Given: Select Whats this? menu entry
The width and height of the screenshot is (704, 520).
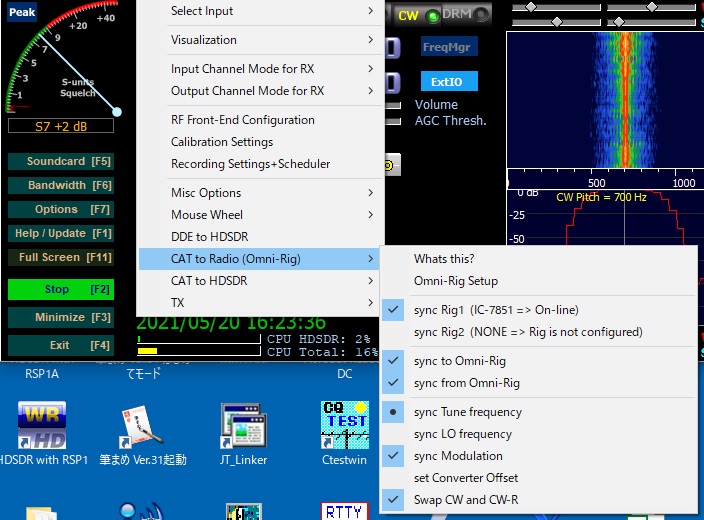Looking at the screenshot, I should coord(539,259).
